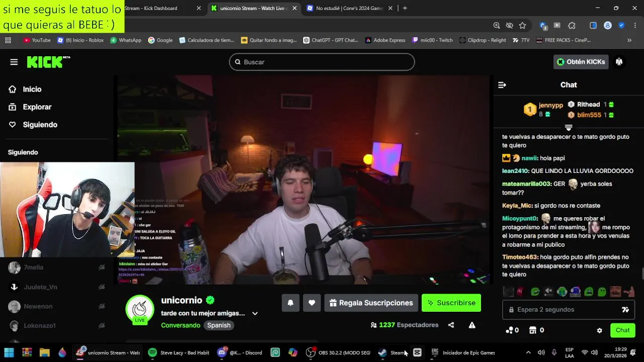Toggle notifications for Newenon in sidebar
Viewport: 644px width, 362px height.
pos(102,306)
